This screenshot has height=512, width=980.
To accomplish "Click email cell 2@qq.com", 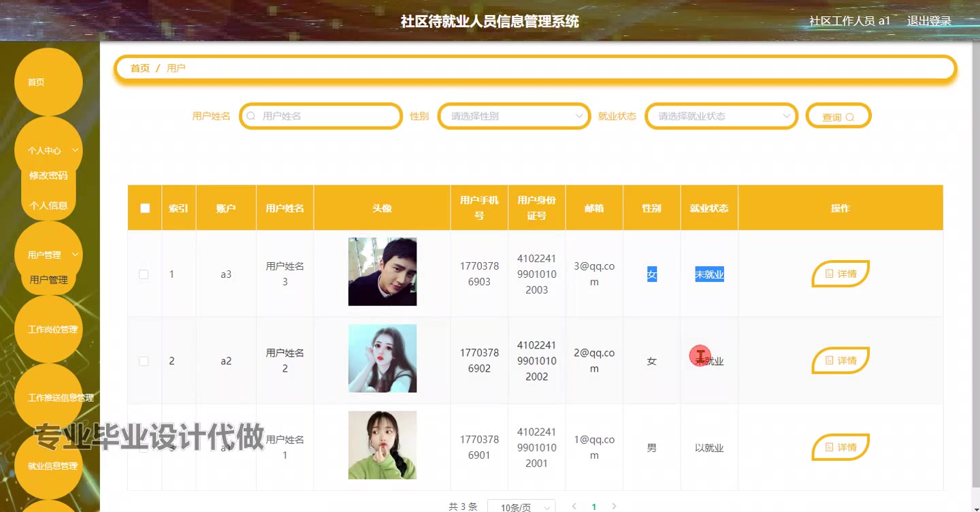I will coord(594,360).
